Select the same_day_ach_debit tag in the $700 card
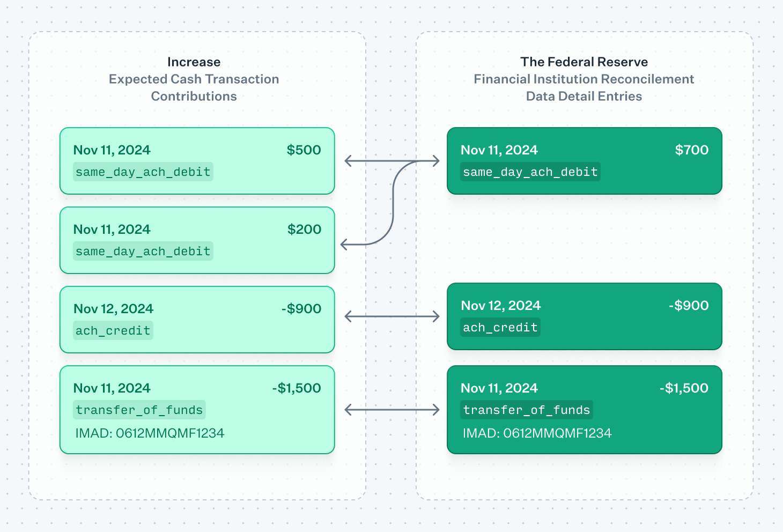This screenshot has width=783, height=532. point(530,172)
